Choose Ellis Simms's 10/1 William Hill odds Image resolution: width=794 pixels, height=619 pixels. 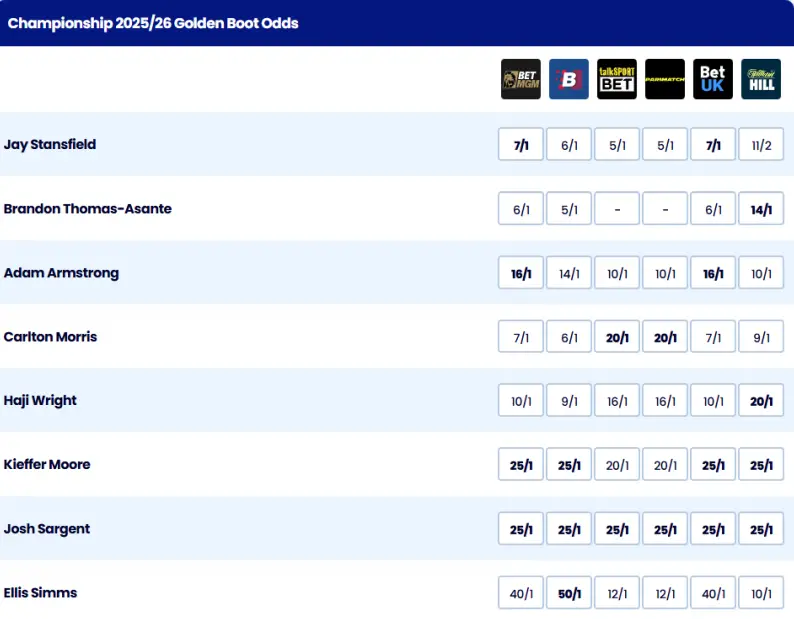click(761, 593)
